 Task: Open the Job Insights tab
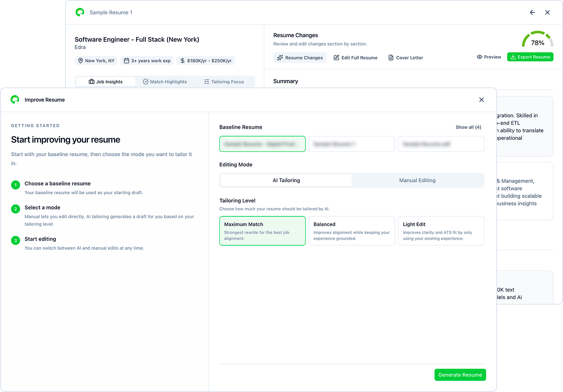105,82
